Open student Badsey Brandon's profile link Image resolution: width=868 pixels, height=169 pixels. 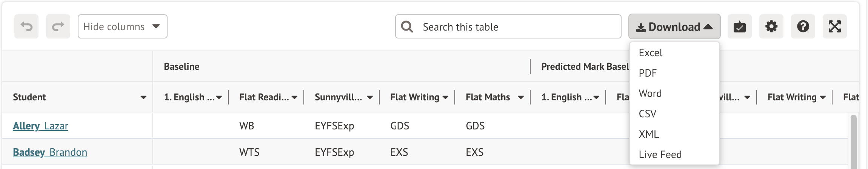pyautogui.click(x=50, y=152)
